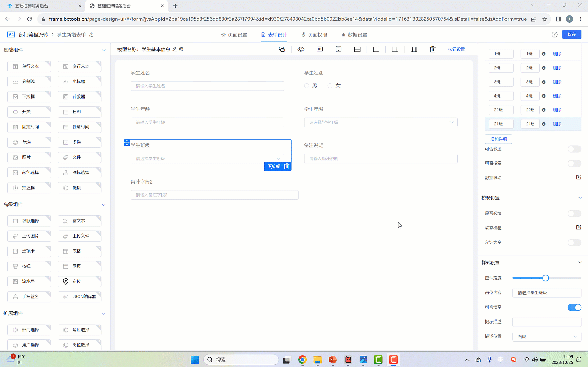Click the info icon for 21班 option

click(544, 124)
